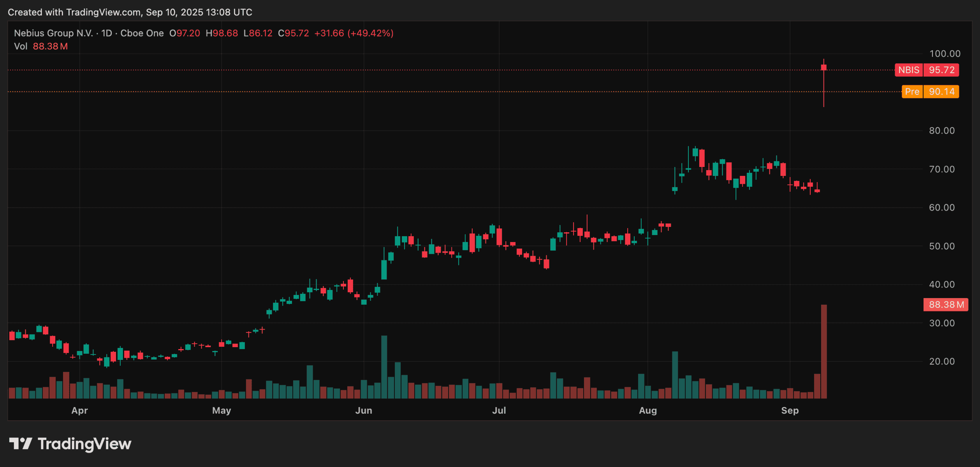This screenshot has width=980, height=467.
Task: Click the Nebius Group N.V. symbol title
Action: pyautogui.click(x=53, y=33)
